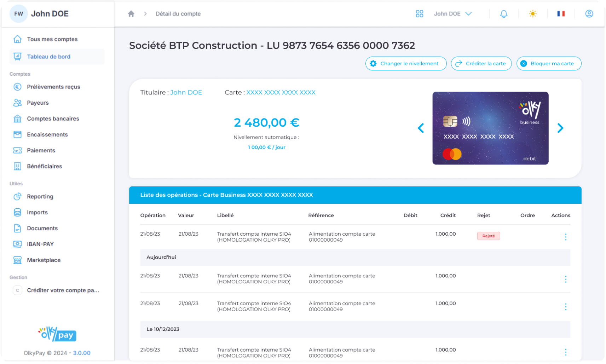Click the Changer le nivellement button
Image resolution: width=606 pixels, height=364 pixels.
405,63
